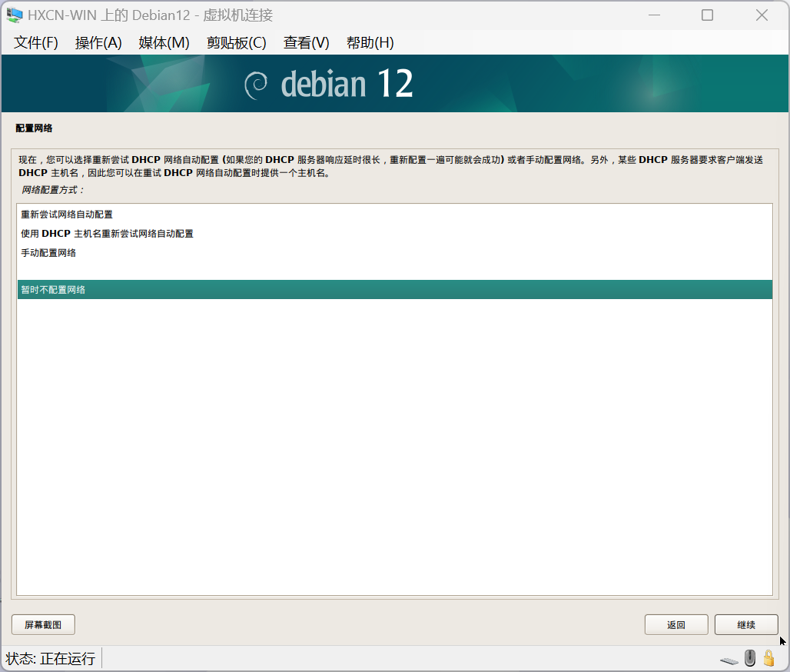
Task: Maximize the virtual machine connection window
Action: [707, 15]
